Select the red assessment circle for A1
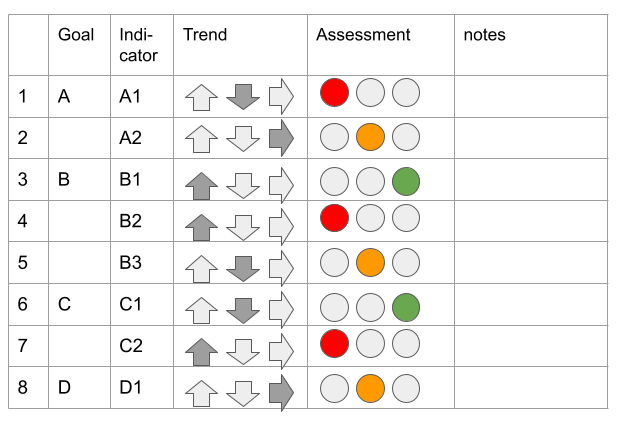The width and height of the screenshot is (628, 436). tap(334, 94)
